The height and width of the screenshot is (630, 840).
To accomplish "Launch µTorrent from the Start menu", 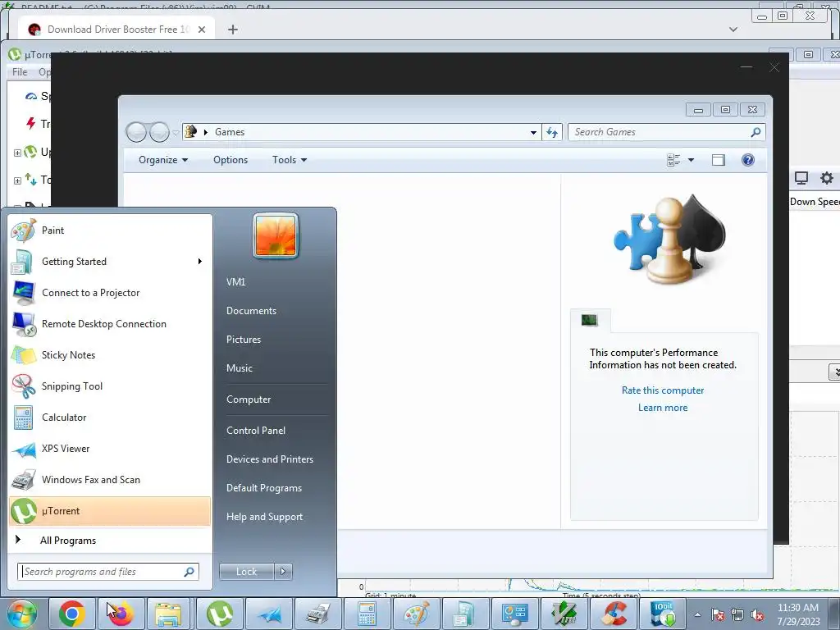I will pos(110,511).
